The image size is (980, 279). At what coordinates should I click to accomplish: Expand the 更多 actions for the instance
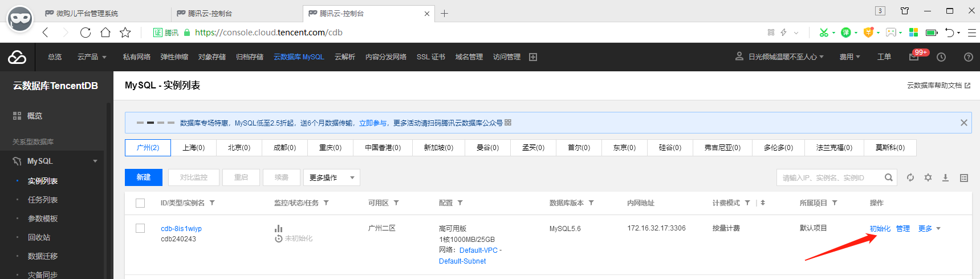click(x=929, y=228)
